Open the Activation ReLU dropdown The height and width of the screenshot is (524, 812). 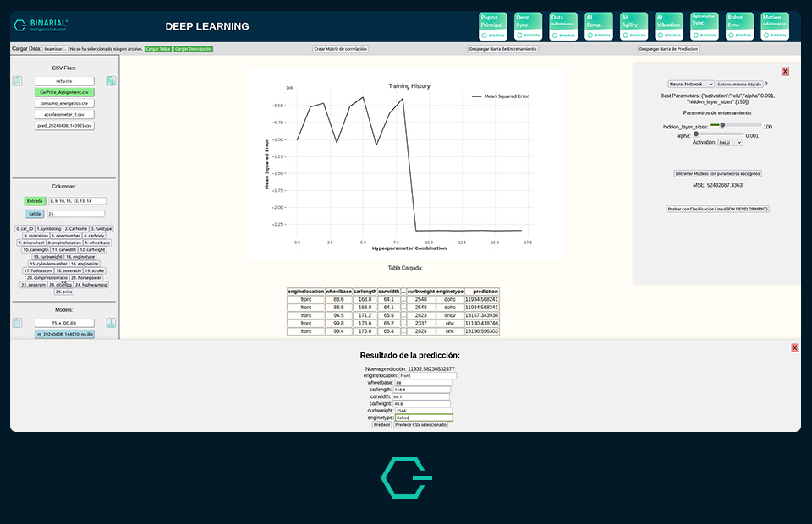click(x=729, y=143)
